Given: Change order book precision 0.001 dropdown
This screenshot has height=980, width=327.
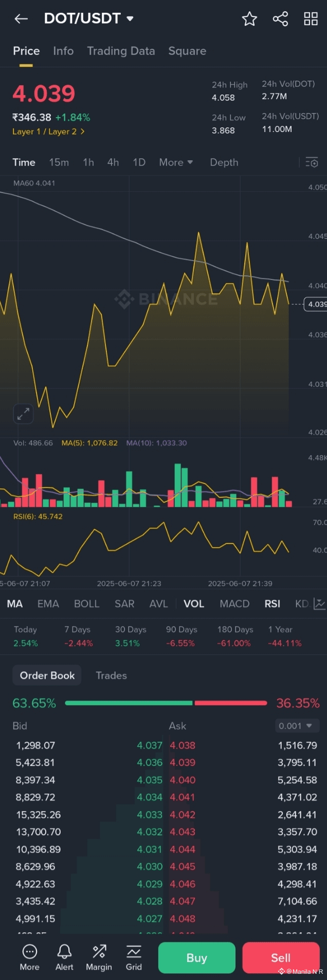Looking at the screenshot, I should (297, 726).
